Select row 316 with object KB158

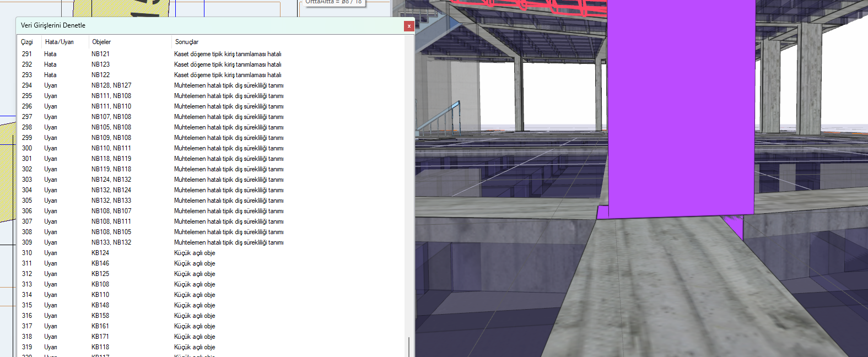click(x=211, y=316)
